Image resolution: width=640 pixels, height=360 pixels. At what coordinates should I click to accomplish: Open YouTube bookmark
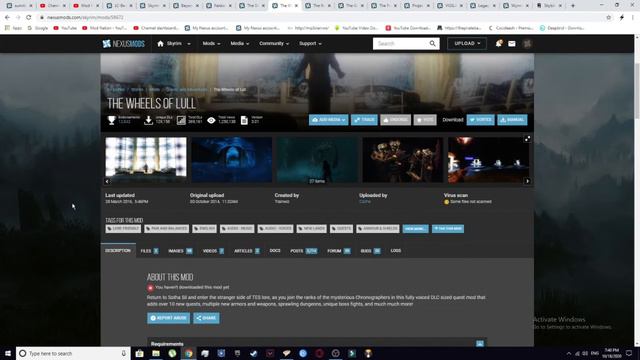click(x=65, y=28)
